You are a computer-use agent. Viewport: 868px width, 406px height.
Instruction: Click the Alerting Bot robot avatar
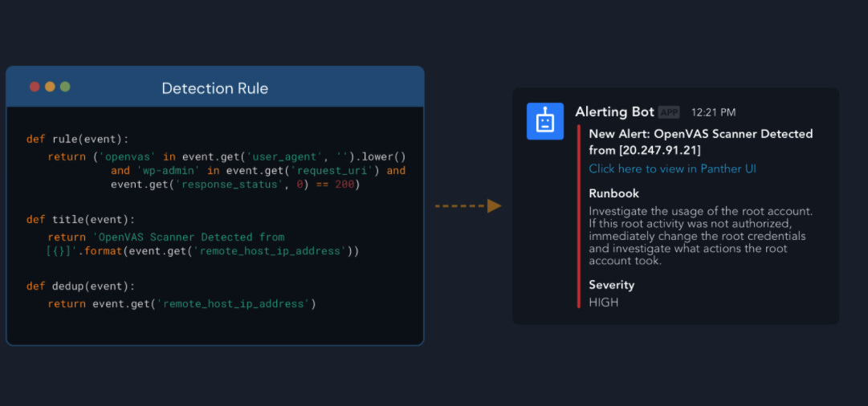(545, 121)
